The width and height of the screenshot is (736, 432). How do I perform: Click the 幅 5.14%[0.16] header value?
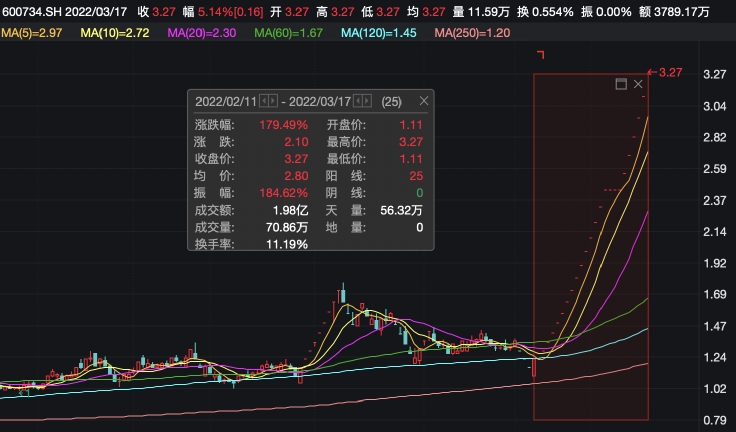click(x=222, y=12)
